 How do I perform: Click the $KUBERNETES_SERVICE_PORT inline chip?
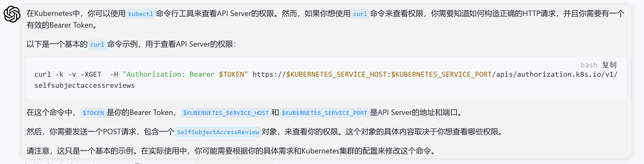324,113
